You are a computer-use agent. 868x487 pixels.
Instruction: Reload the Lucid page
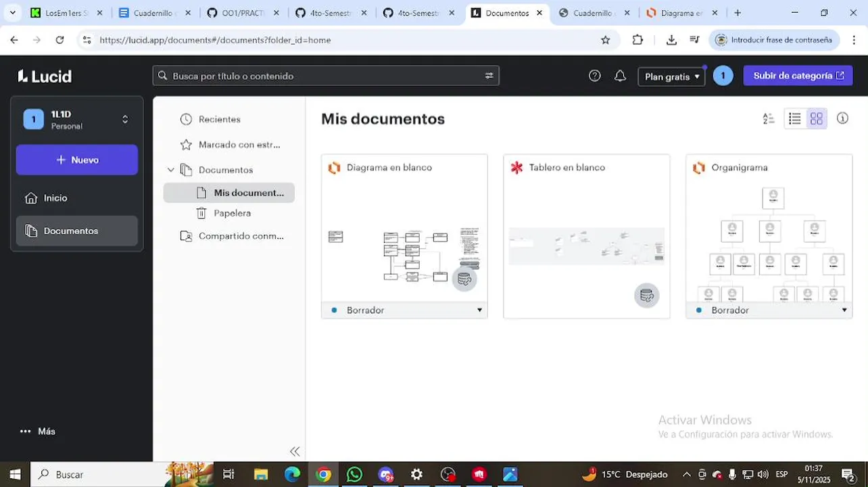pos(59,40)
